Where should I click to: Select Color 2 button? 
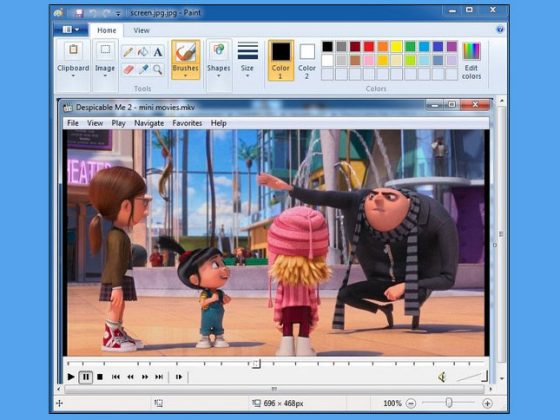307,60
